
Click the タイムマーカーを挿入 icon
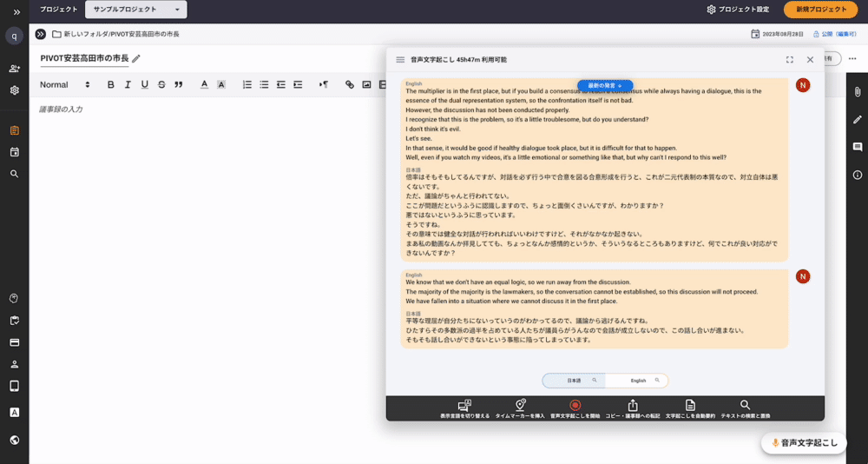click(520, 406)
